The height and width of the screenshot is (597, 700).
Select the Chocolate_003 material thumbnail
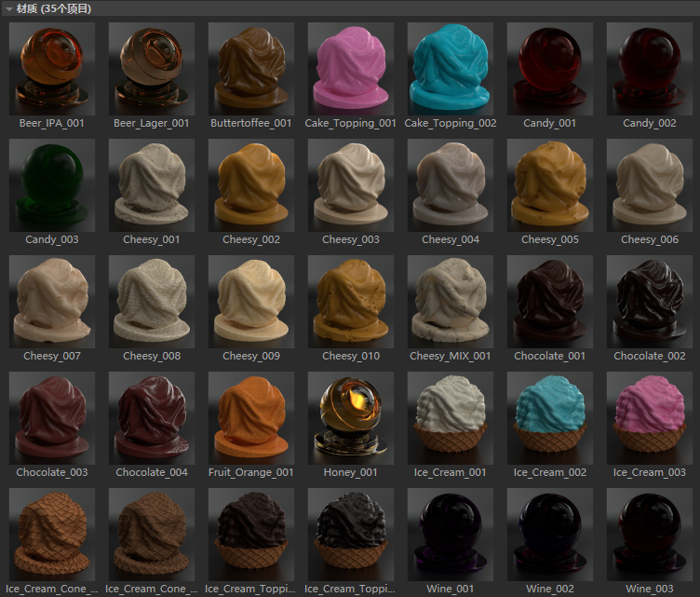(x=52, y=418)
